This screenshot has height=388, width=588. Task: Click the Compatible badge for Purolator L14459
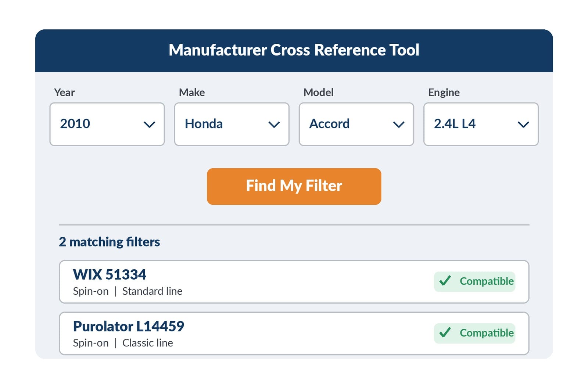[x=474, y=333]
